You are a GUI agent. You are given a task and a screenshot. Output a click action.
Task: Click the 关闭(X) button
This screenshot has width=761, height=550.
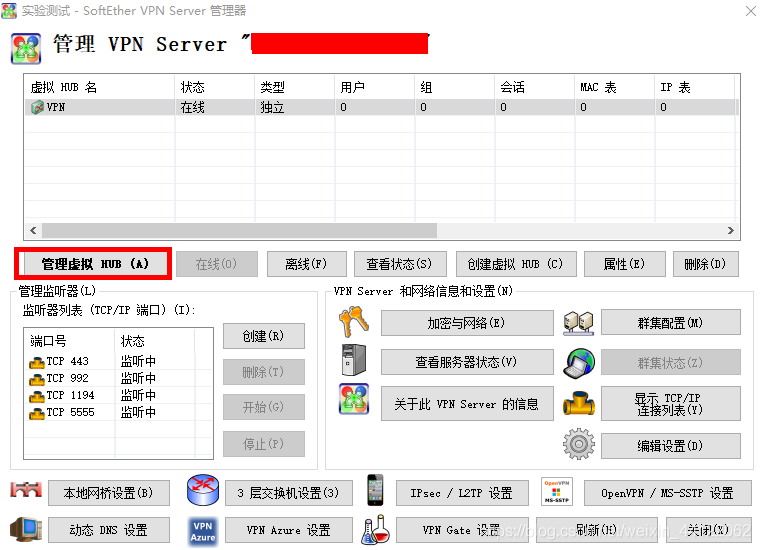(709, 530)
